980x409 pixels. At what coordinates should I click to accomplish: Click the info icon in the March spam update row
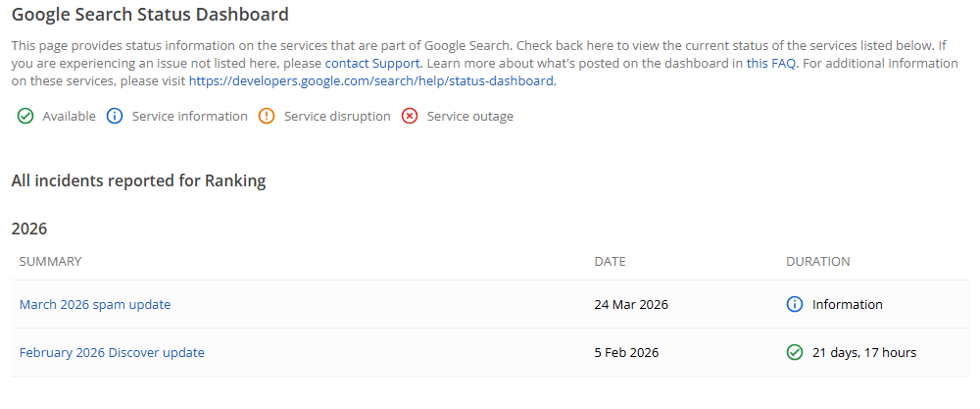795,305
